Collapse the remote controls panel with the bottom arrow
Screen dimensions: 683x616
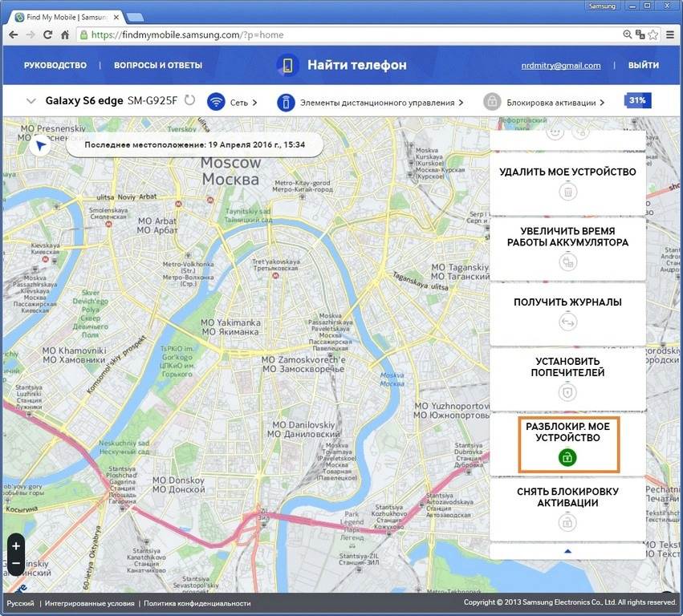(x=567, y=551)
